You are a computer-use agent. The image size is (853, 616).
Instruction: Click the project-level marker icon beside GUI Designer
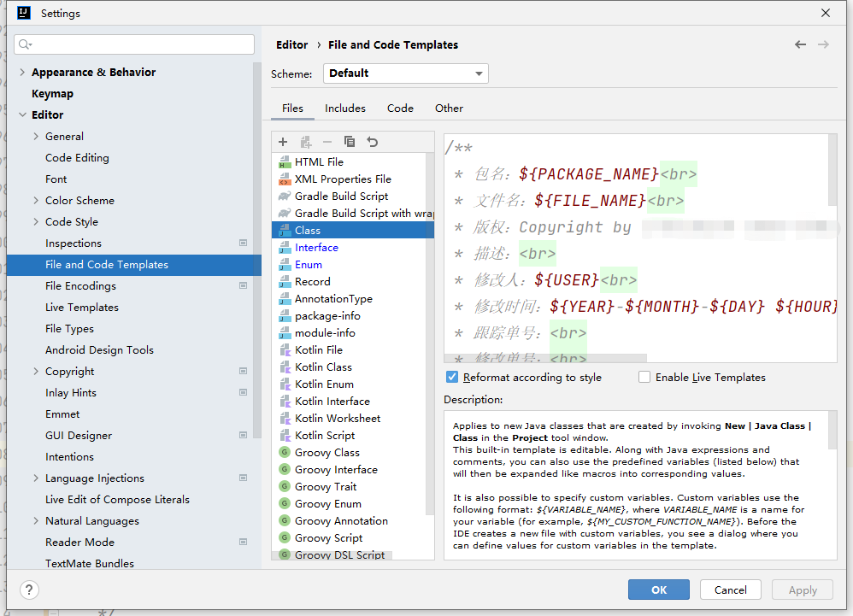point(244,435)
